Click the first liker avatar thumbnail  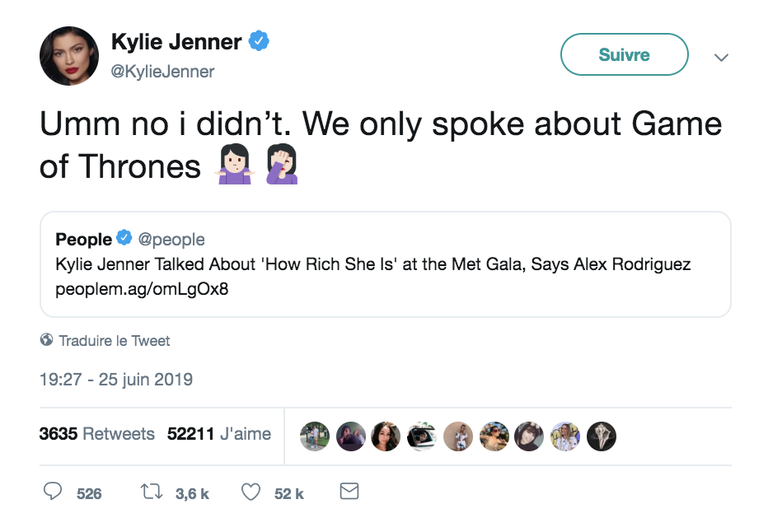point(314,435)
